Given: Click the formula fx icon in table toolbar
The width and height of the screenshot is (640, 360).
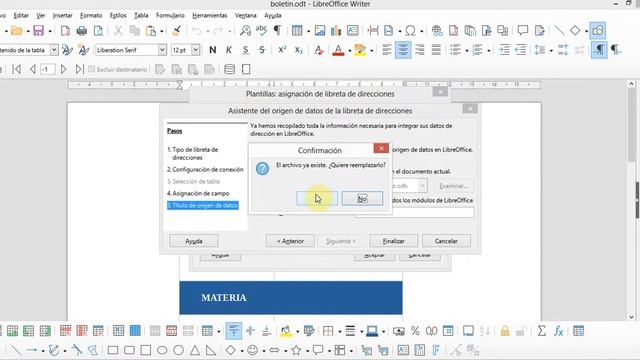Looking at the screenshot, I should (558, 331).
